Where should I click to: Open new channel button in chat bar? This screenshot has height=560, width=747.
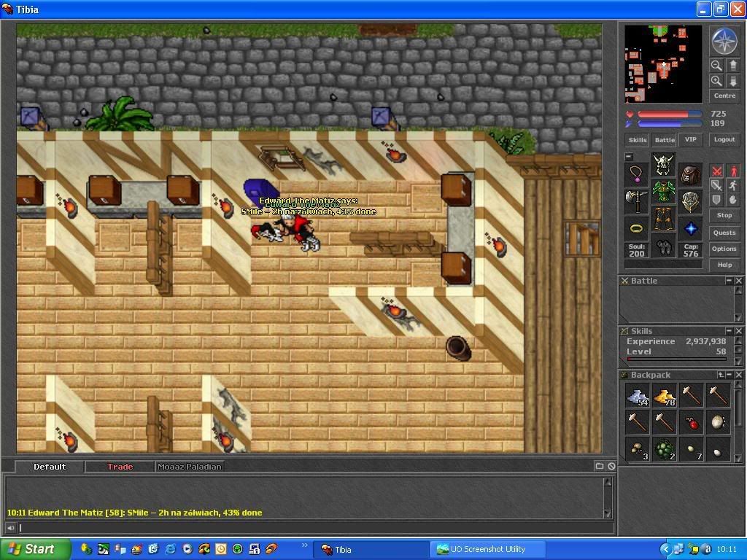(600, 466)
